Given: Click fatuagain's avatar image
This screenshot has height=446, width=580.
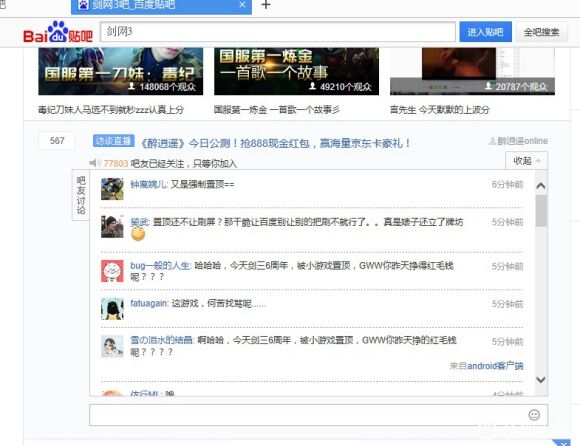Looking at the screenshot, I should 112,308.
